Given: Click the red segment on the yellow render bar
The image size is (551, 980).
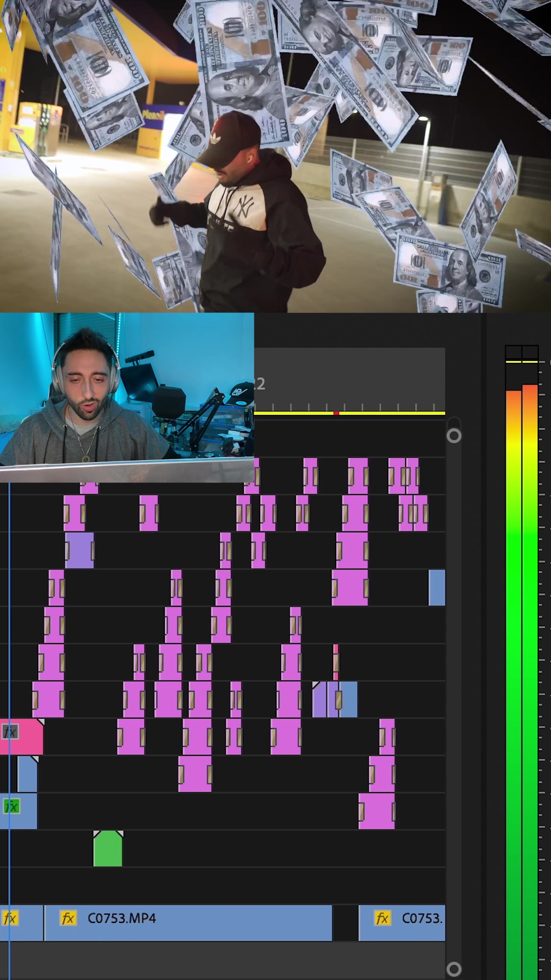Looking at the screenshot, I should 336,413.
